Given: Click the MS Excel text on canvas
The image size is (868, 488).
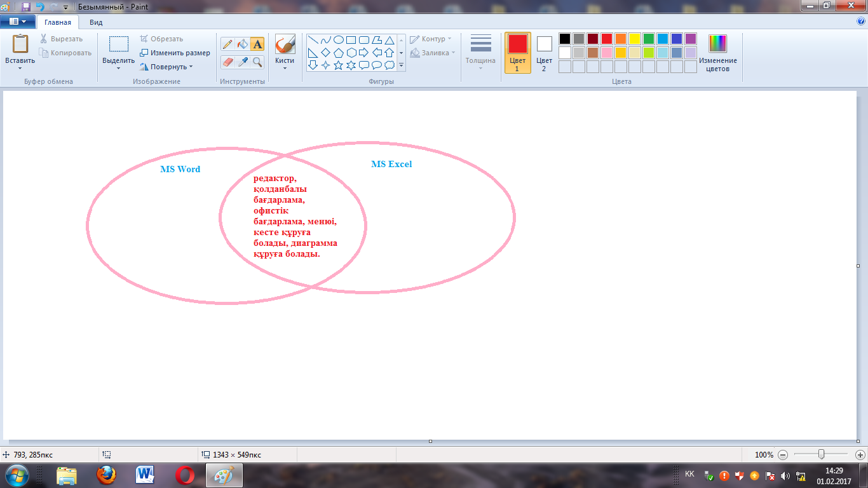Looking at the screenshot, I should (x=391, y=164).
